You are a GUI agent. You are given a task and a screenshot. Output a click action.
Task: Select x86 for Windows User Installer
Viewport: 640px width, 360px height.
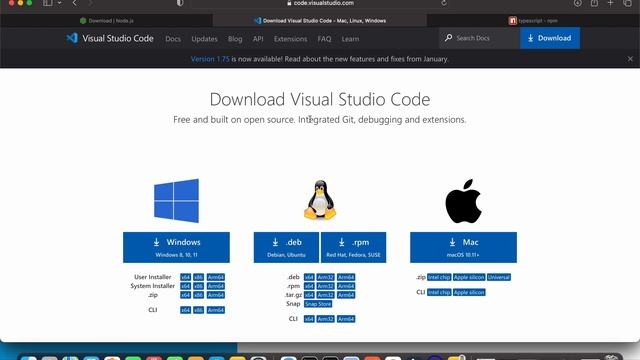[198, 277]
